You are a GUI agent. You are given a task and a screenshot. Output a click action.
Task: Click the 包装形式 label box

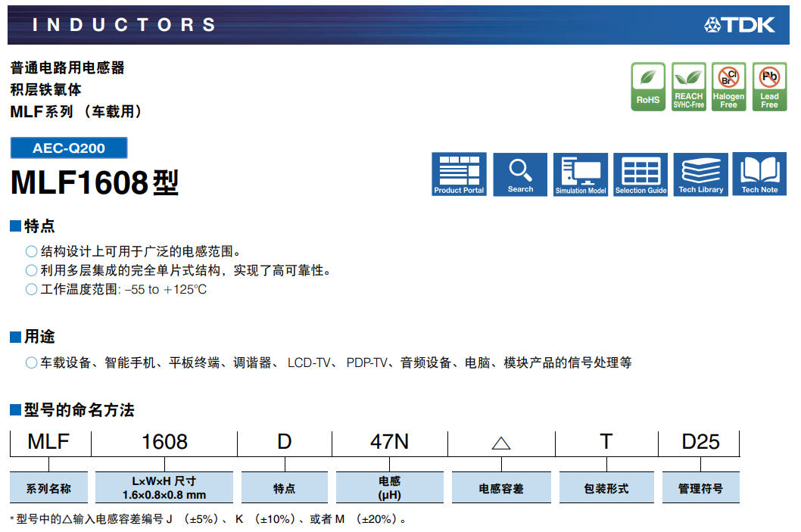pos(606,488)
